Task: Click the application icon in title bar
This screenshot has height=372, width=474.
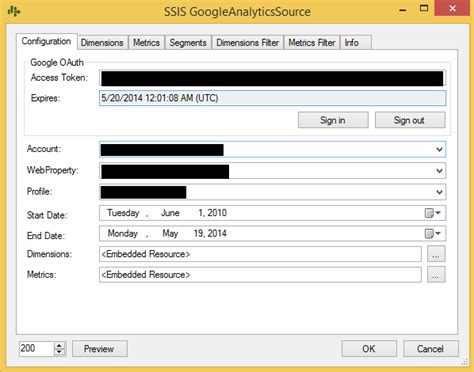Action: point(14,11)
